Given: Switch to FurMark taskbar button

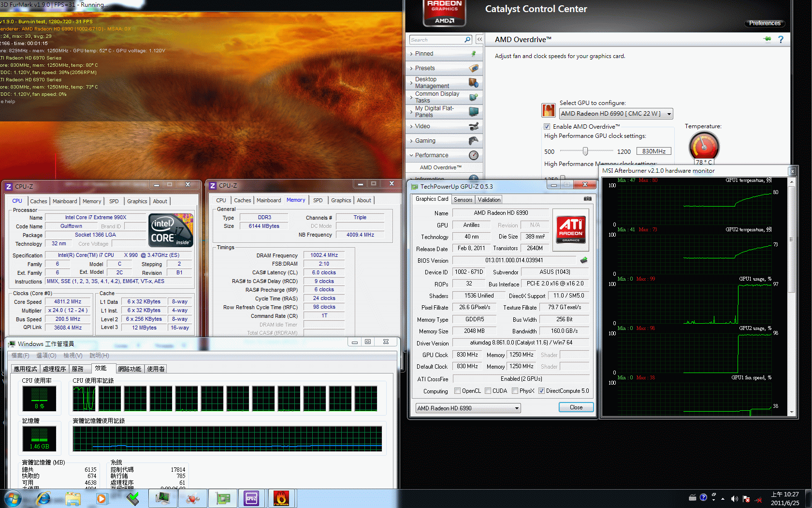Looking at the screenshot, I should 281,498.
